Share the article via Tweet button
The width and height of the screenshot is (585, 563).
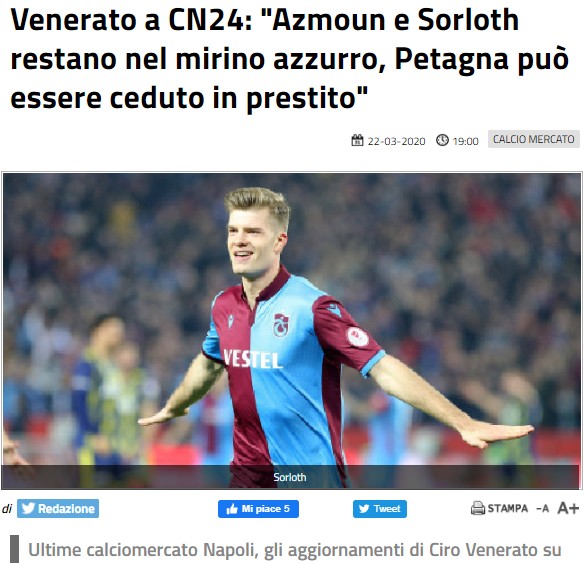380,509
